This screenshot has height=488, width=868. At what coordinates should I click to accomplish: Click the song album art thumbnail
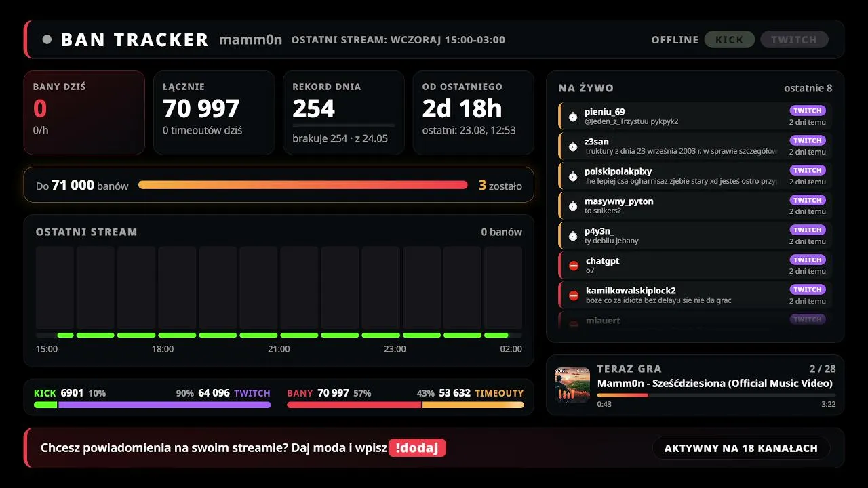click(572, 385)
